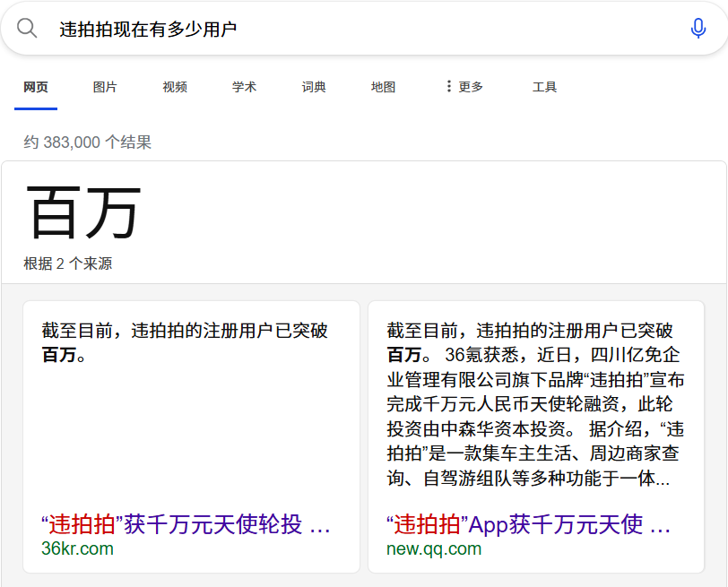Visit the 36kr.com source link
This screenshot has height=587, width=728.
77,548
